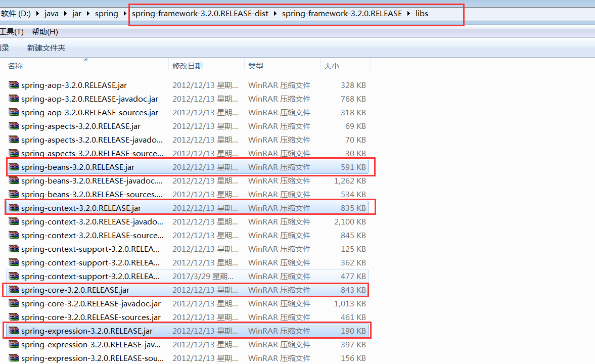Open the 工具(T) menu
595x364 pixels.
click(12, 31)
